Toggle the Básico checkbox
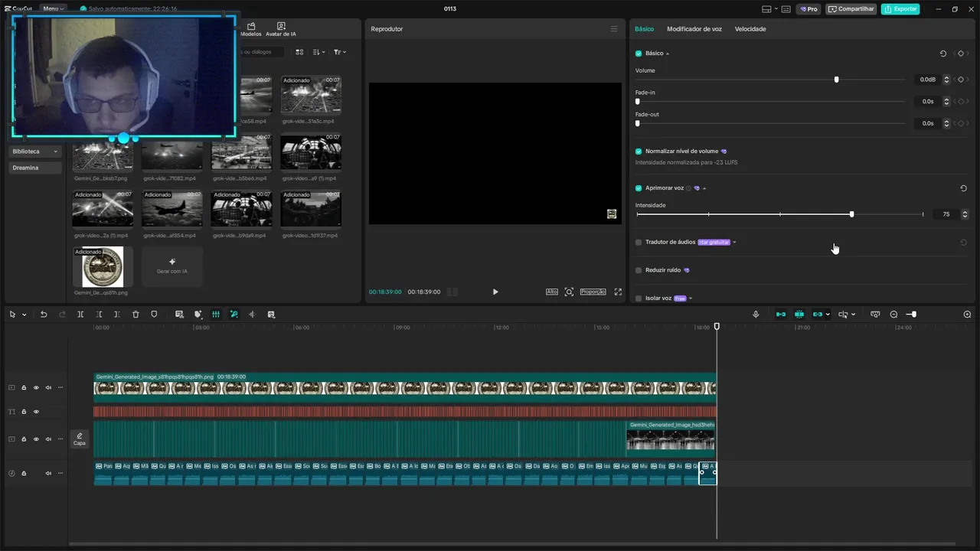This screenshot has width=980, height=551. pyautogui.click(x=639, y=54)
